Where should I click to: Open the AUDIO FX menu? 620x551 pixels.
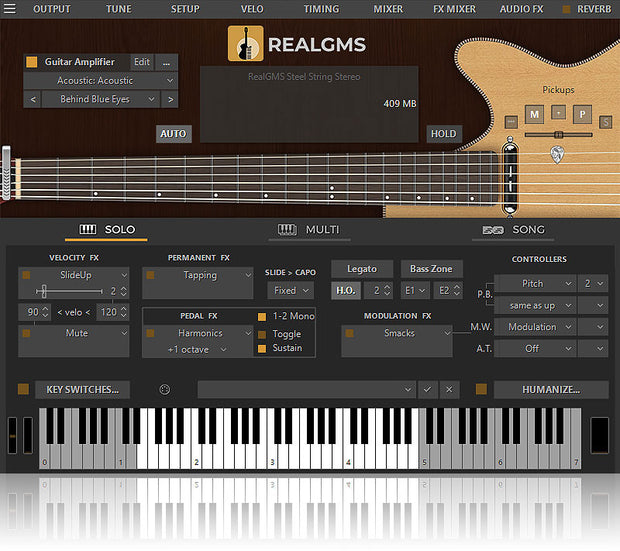click(521, 9)
